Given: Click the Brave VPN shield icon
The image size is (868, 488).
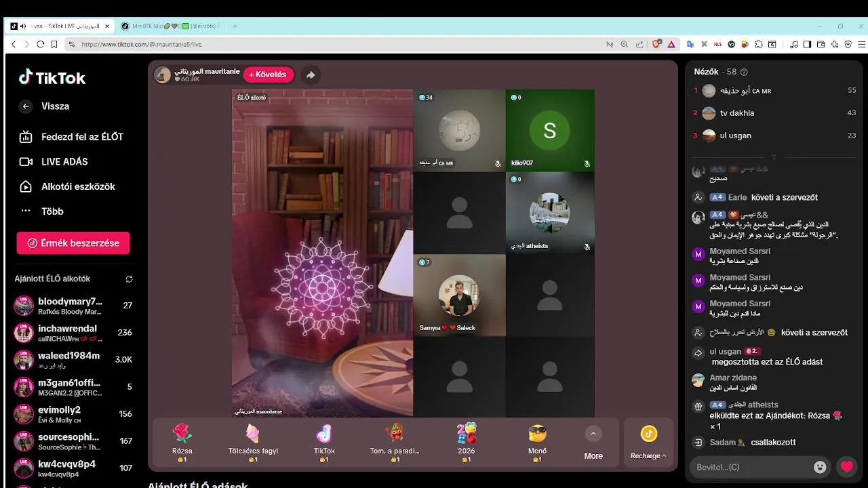Looking at the screenshot, I should pyautogui.click(x=848, y=44).
